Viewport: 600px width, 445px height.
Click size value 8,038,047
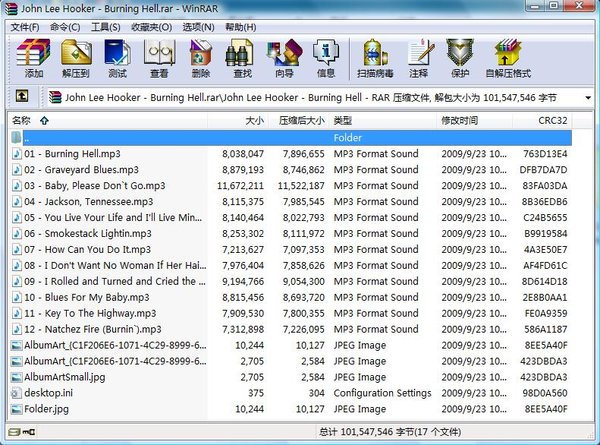[x=243, y=154]
